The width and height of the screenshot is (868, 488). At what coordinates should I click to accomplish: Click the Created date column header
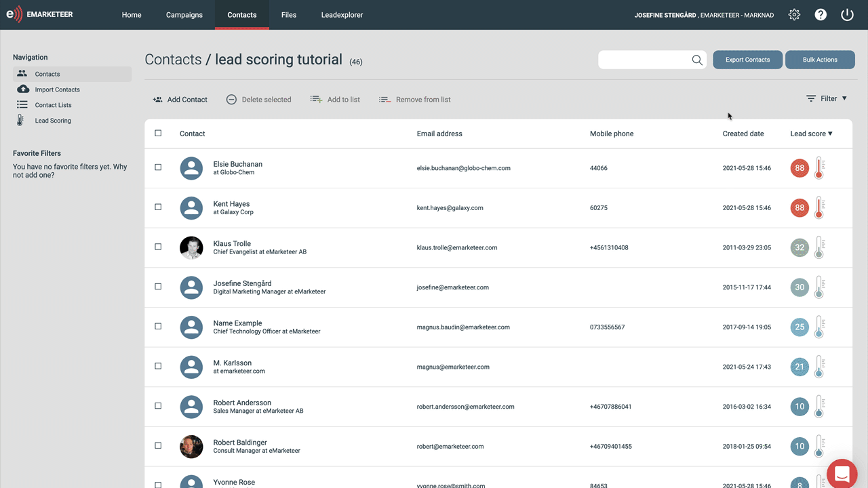743,134
